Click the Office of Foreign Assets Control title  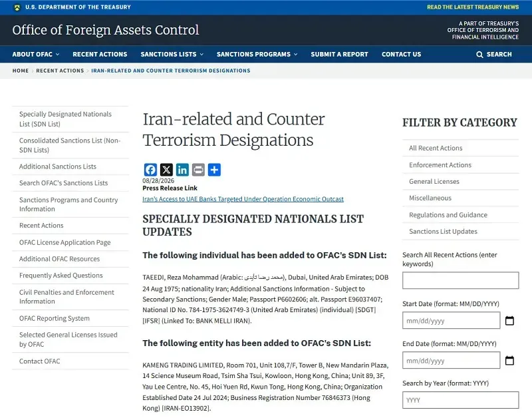click(x=106, y=30)
